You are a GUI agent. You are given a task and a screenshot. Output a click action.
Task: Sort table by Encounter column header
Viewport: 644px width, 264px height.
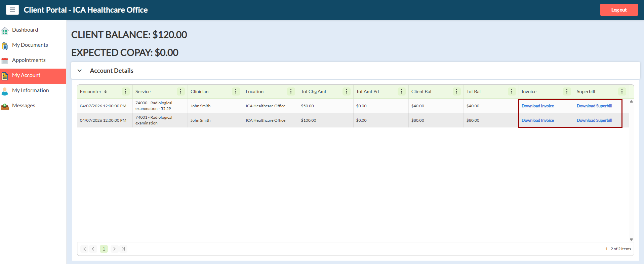91,91
